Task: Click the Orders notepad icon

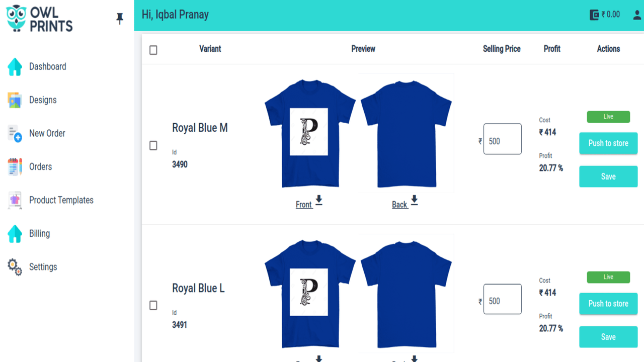Action: tap(15, 167)
